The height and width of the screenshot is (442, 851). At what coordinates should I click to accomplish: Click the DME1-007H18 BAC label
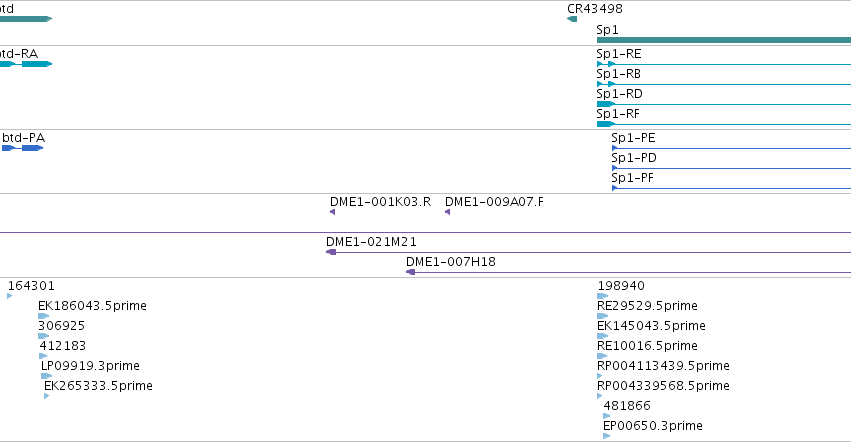click(x=451, y=262)
